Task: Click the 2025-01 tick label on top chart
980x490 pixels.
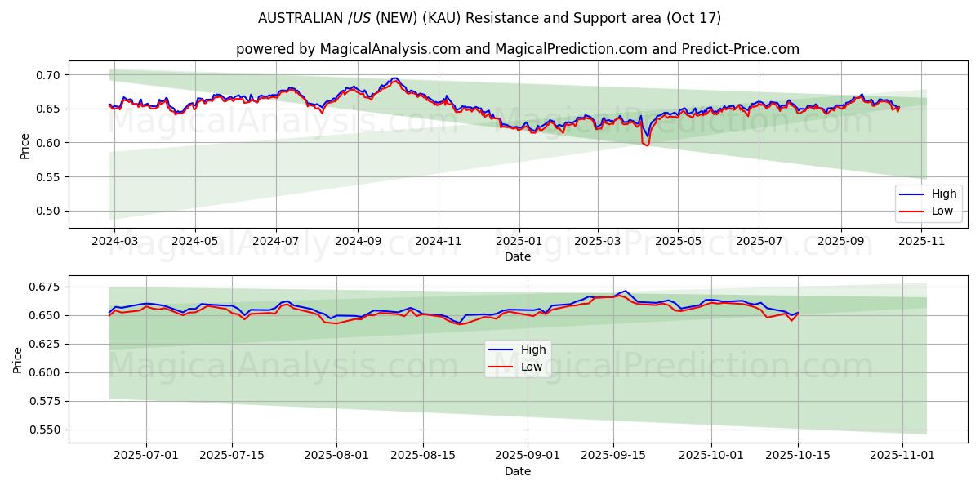Action: click(519, 242)
